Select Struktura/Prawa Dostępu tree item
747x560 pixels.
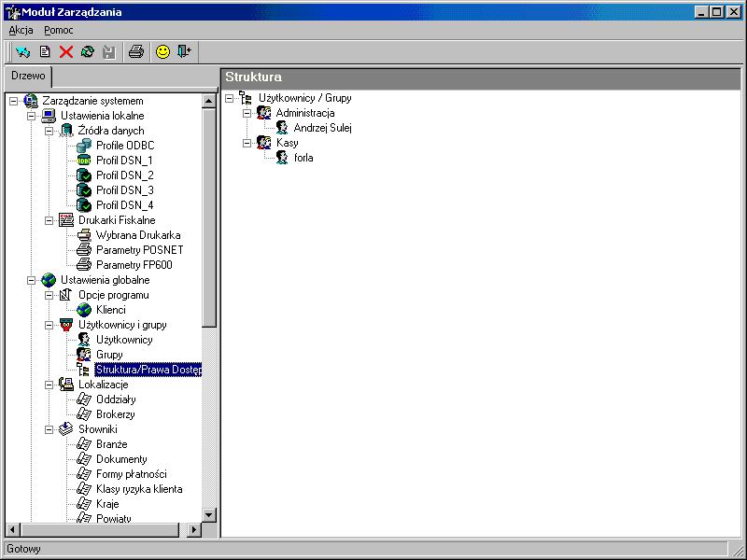tap(148, 370)
